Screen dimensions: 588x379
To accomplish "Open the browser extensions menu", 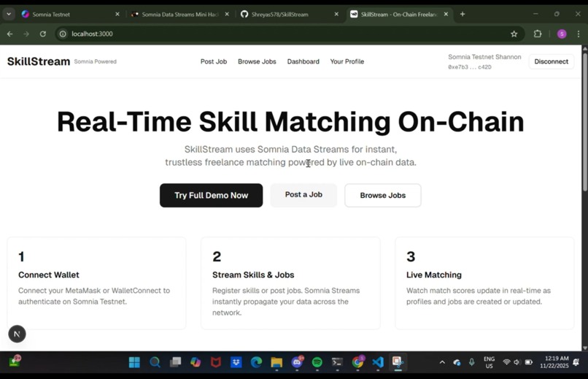I will tap(538, 34).
